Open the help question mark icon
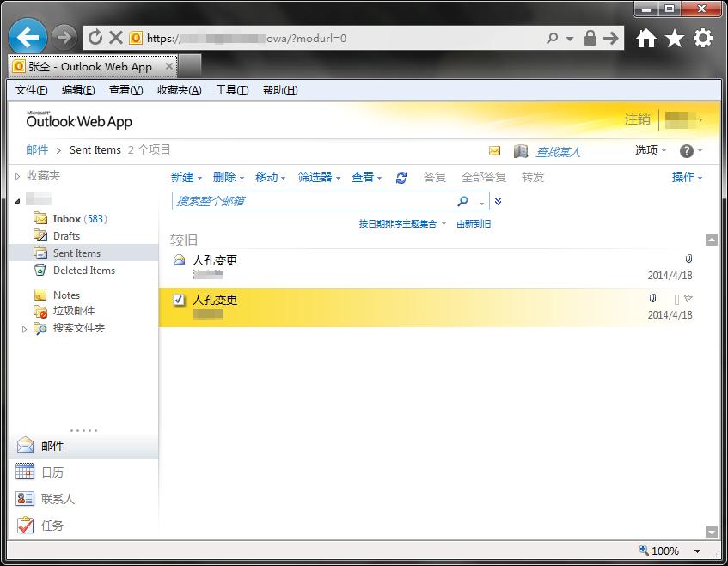This screenshot has height=566, width=728. 686,151
